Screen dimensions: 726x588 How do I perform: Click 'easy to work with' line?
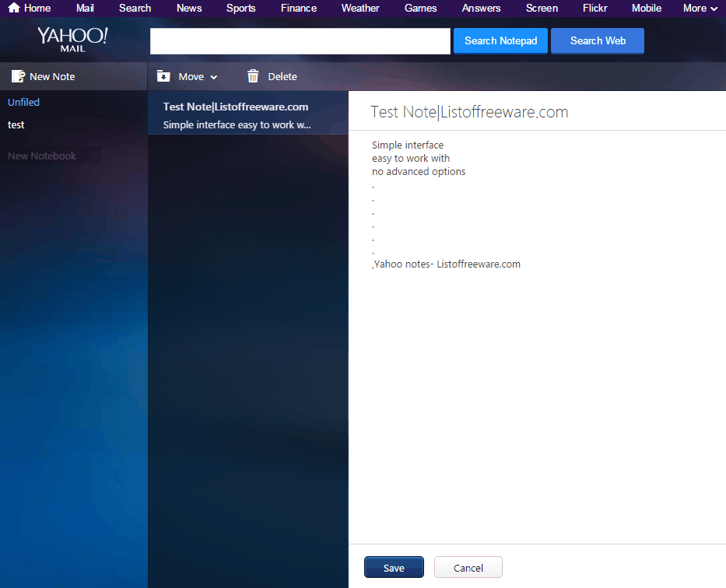click(411, 158)
